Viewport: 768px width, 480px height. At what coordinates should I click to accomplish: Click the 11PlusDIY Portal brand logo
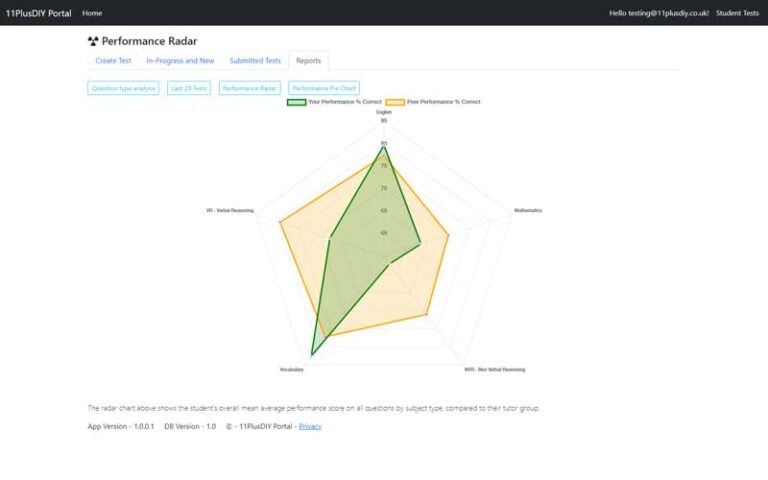pyautogui.click(x=38, y=13)
